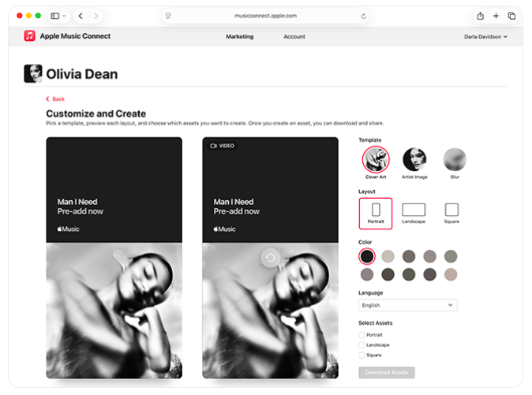532x395 pixels.
Task: Select the Landscape layout icon
Action: pyautogui.click(x=414, y=210)
